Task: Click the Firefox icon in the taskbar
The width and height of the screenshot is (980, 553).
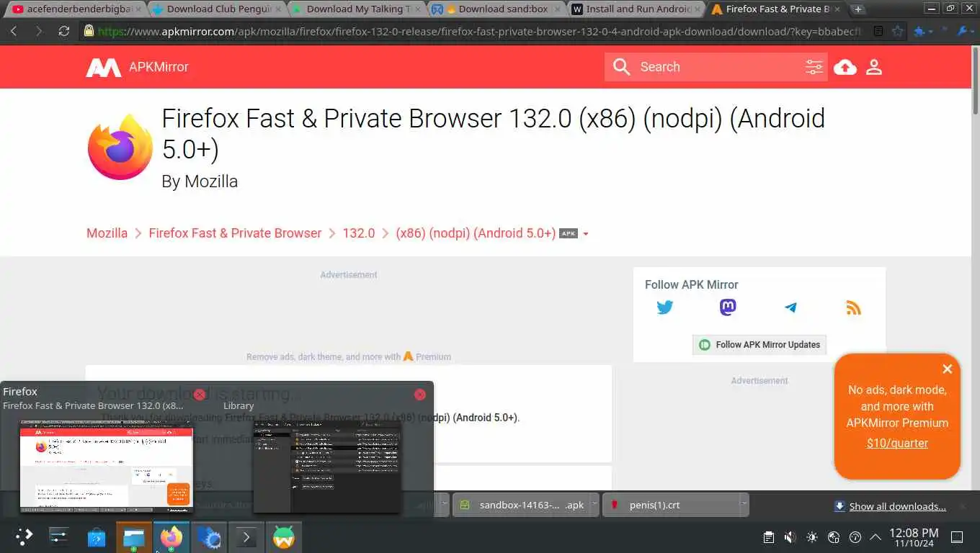Action: tap(171, 537)
